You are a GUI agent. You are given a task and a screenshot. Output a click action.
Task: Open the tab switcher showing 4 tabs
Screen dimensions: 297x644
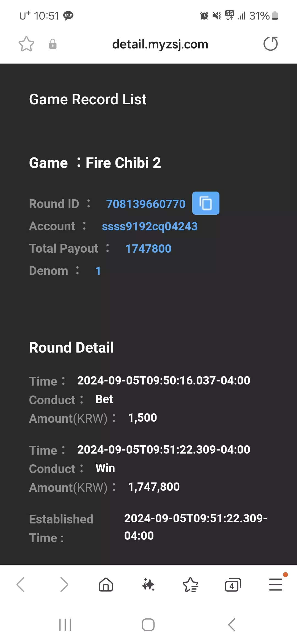click(233, 585)
